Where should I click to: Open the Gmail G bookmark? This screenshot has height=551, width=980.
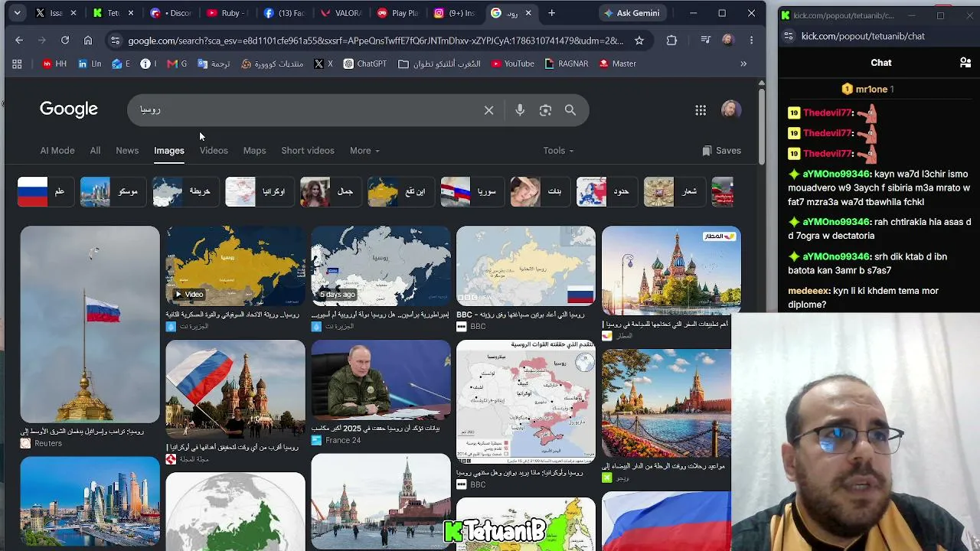[x=177, y=64]
